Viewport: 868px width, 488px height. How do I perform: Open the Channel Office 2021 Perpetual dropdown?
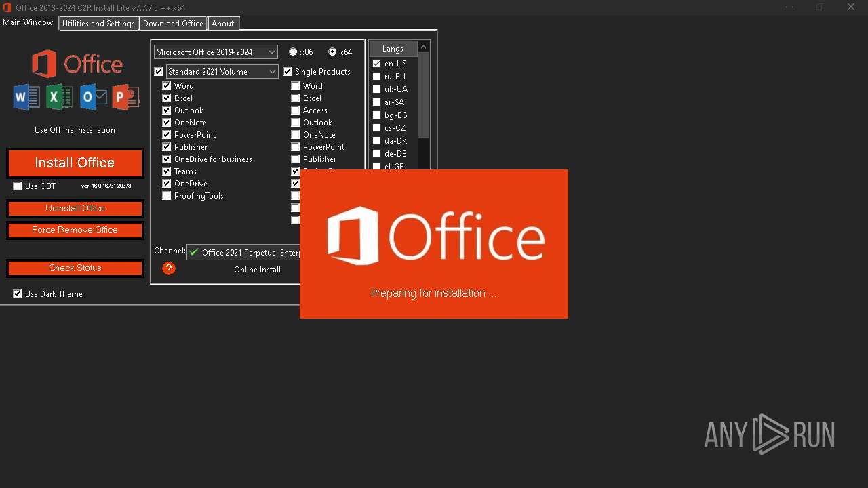243,252
